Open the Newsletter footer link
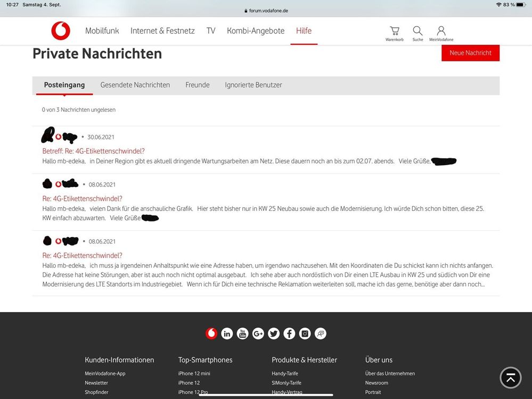532x399 pixels. [x=96, y=382]
